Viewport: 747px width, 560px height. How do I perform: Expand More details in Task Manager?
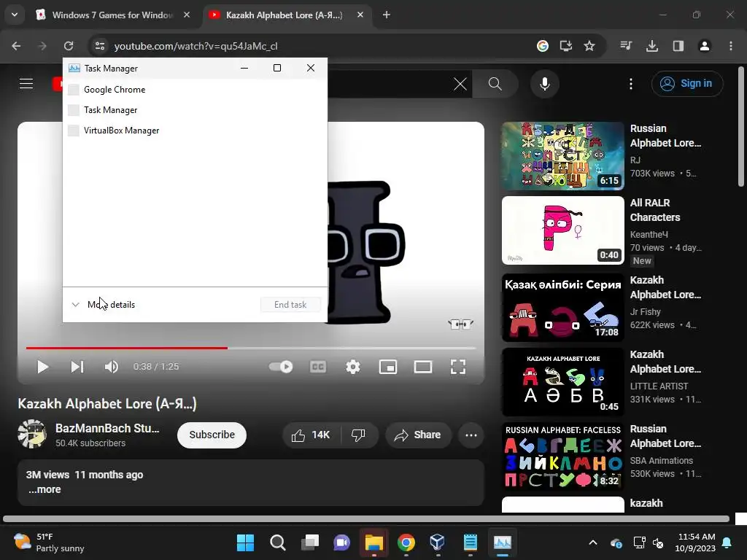click(104, 305)
